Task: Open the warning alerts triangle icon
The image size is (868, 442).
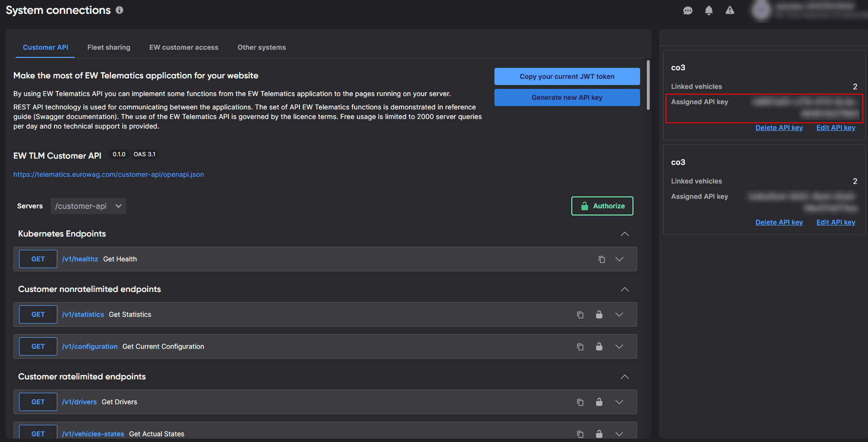Action: (730, 10)
